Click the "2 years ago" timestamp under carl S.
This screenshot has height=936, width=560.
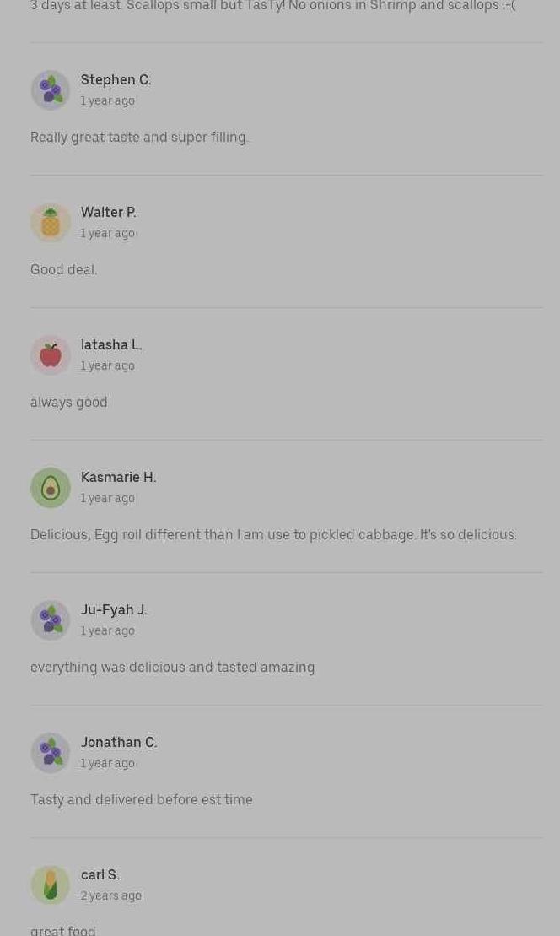(110, 895)
